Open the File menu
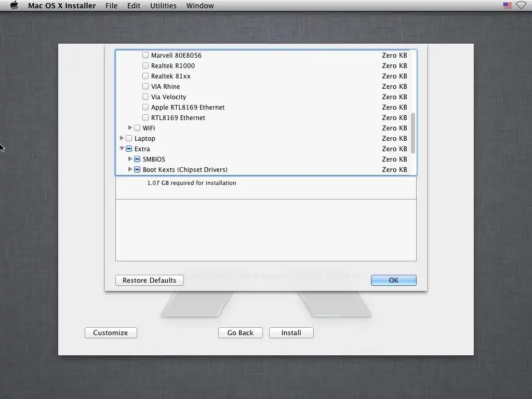 [111, 6]
